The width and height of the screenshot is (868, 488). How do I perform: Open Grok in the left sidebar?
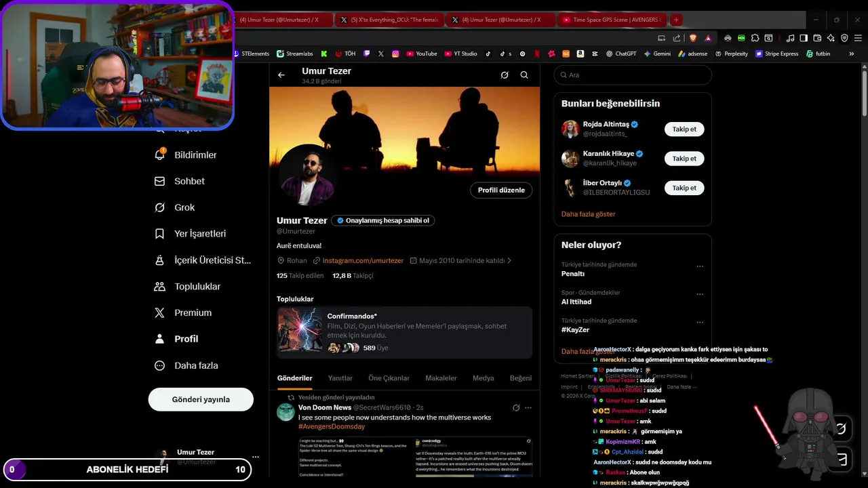click(x=175, y=207)
